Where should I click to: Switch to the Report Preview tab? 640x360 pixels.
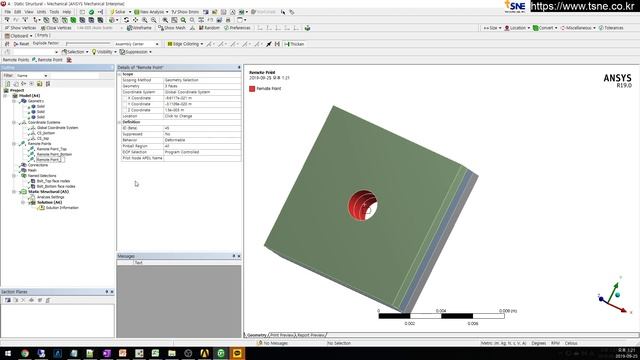point(311,335)
